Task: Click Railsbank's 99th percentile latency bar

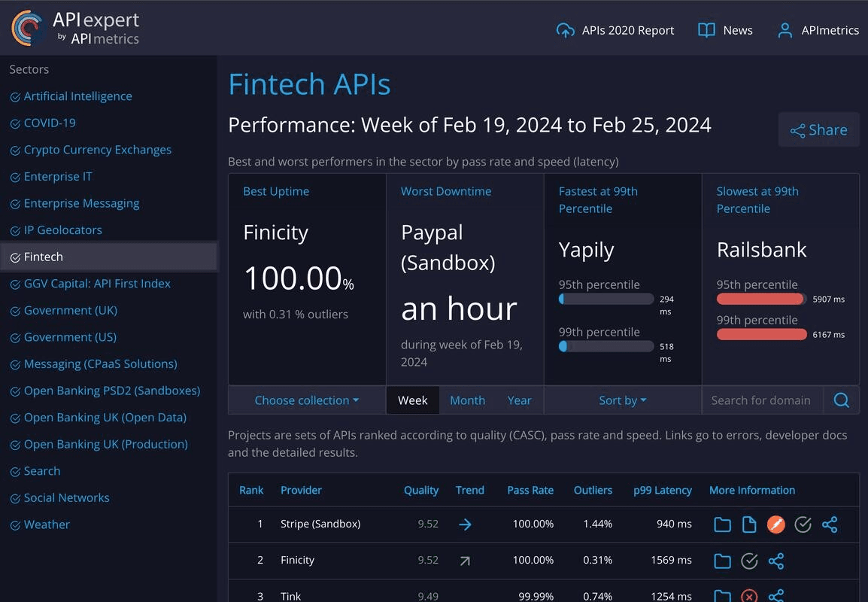Action: [x=761, y=334]
